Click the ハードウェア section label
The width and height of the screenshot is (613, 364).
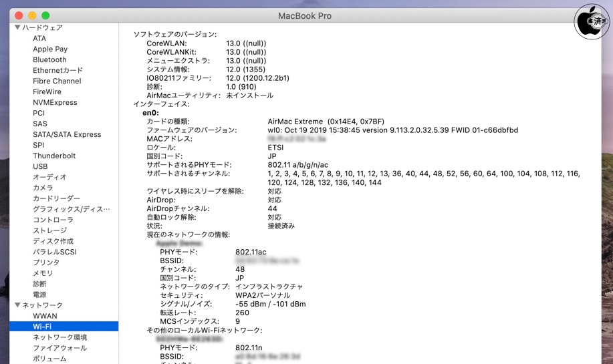42,27
